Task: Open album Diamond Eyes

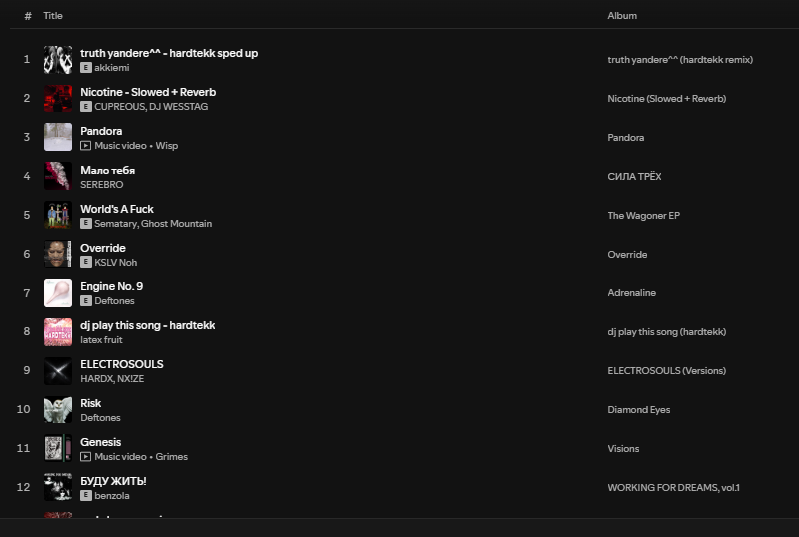Action: click(x=638, y=410)
